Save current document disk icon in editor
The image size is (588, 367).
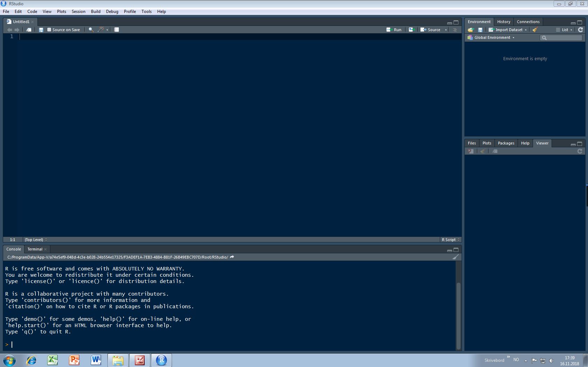41,30
